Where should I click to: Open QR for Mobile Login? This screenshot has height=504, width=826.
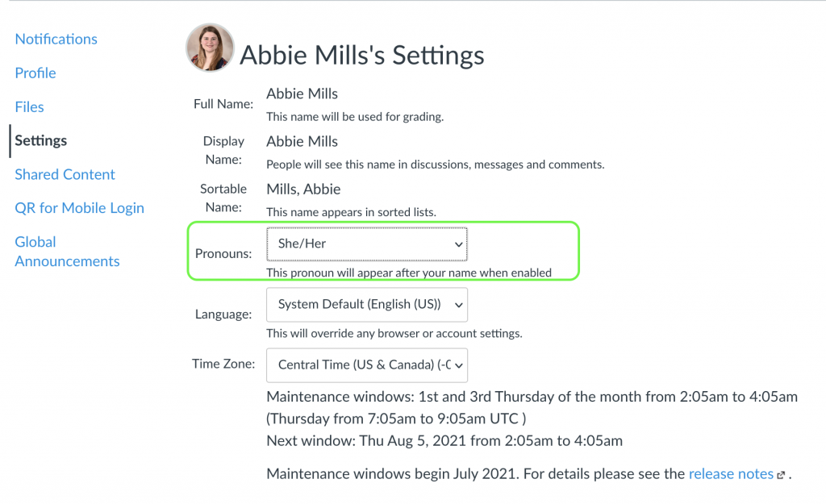click(78, 207)
